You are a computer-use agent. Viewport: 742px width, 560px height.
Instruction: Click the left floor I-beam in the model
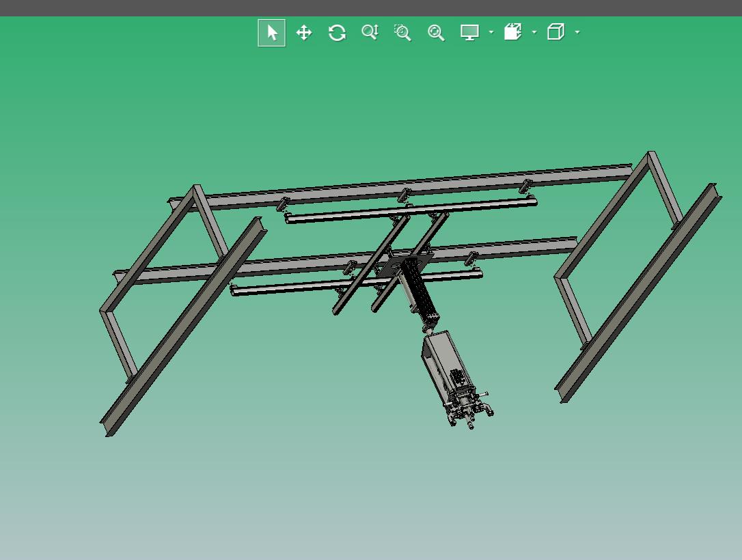click(183, 326)
